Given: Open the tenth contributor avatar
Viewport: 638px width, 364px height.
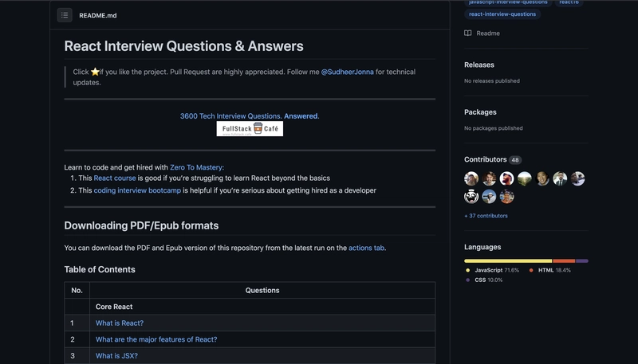Looking at the screenshot, I should (507, 197).
